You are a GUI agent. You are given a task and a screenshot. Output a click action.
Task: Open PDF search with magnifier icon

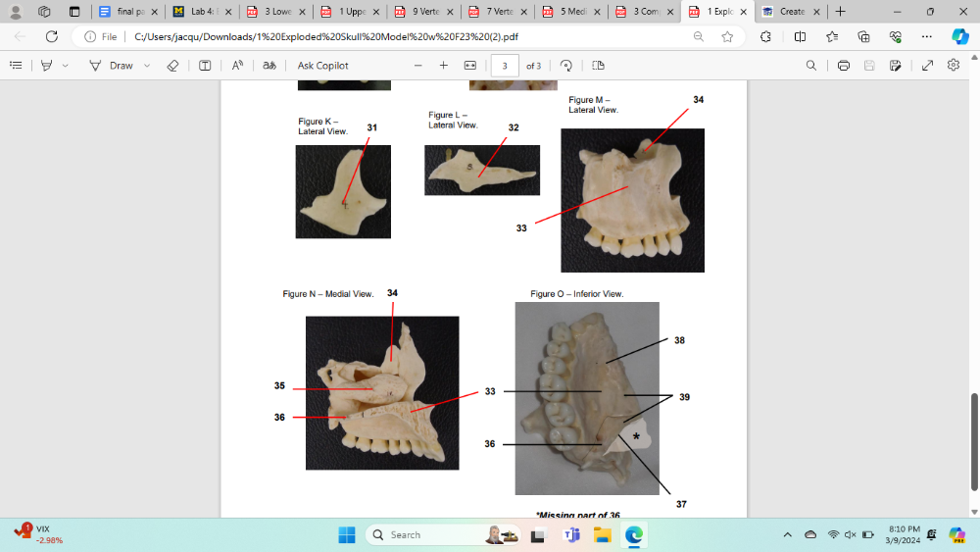tap(810, 66)
